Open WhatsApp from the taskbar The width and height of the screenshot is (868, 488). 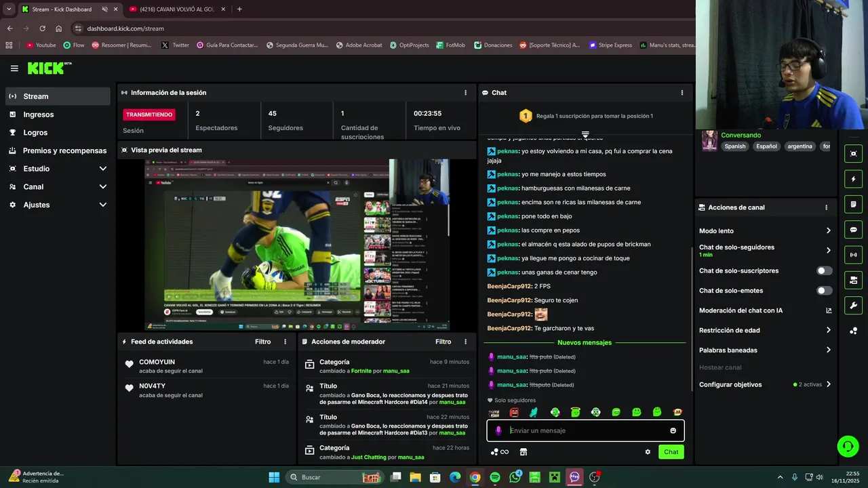click(515, 477)
